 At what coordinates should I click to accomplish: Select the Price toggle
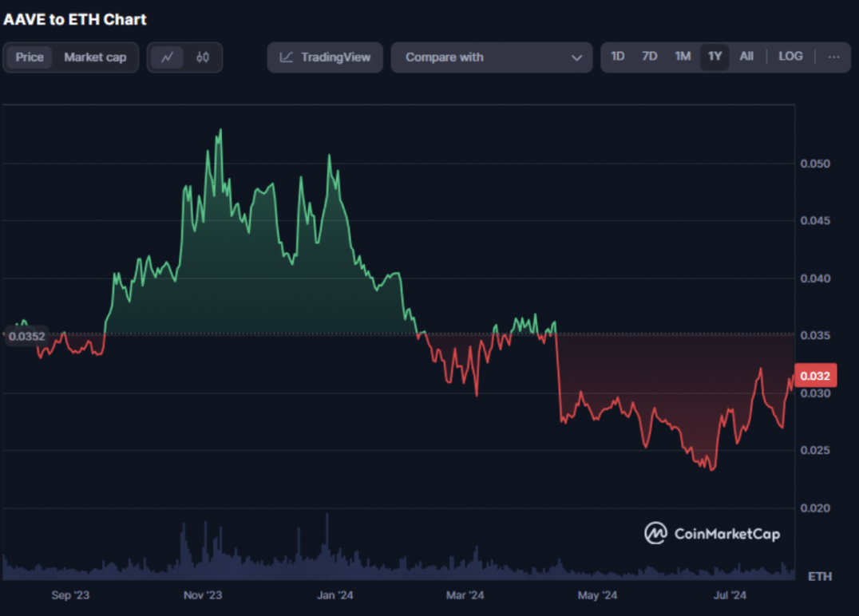(30, 57)
